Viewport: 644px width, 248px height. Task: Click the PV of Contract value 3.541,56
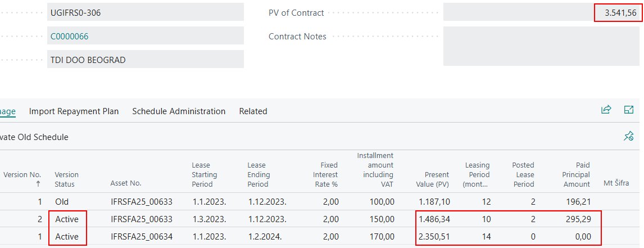point(620,13)
